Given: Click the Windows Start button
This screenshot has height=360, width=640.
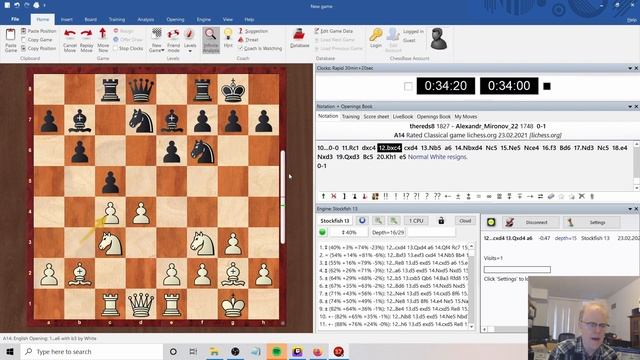Looking at the screenshot, I should point(10,352).
